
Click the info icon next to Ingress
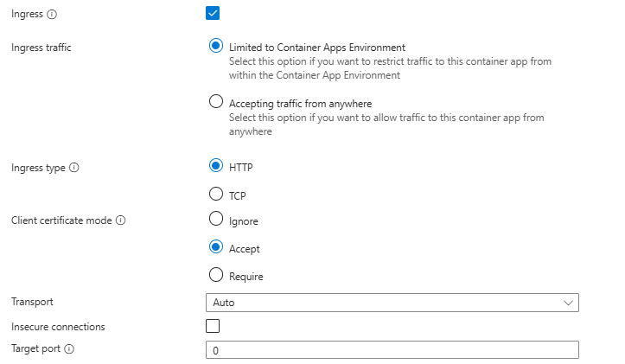53,15
